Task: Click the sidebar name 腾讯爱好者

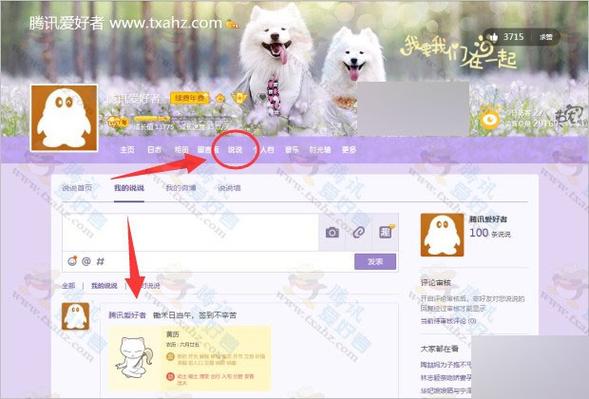Action: tap(488, 219)
